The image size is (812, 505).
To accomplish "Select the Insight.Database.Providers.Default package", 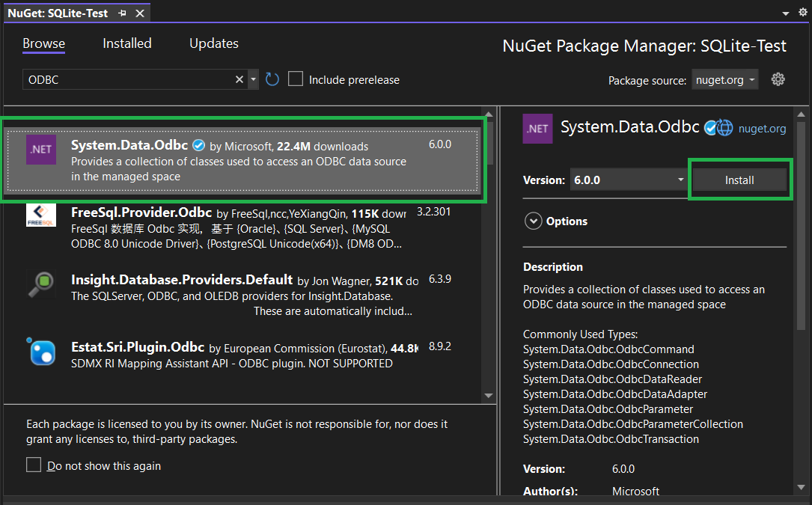I will click(x=243, y=296).
